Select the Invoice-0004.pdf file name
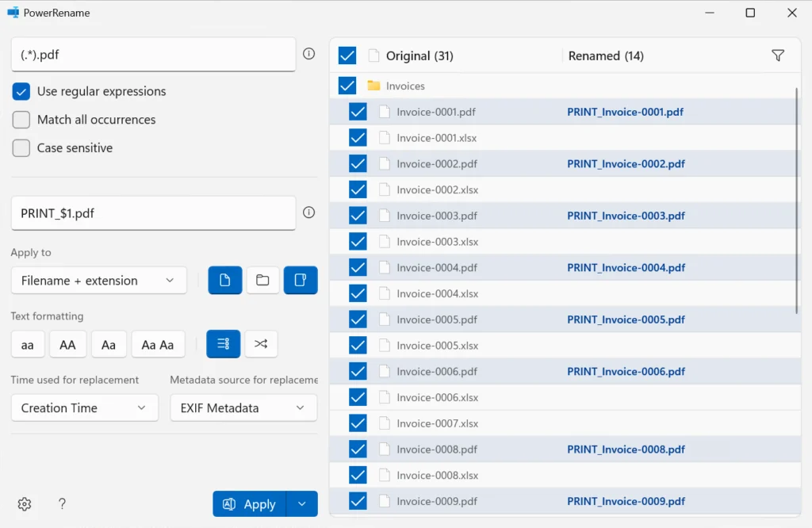 (437, 268)
